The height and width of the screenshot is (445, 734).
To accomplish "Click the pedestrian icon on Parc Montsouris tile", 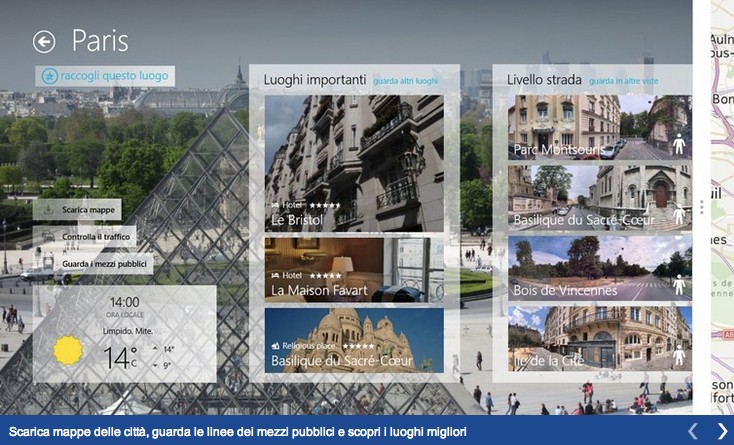I will tap(679, 144).
